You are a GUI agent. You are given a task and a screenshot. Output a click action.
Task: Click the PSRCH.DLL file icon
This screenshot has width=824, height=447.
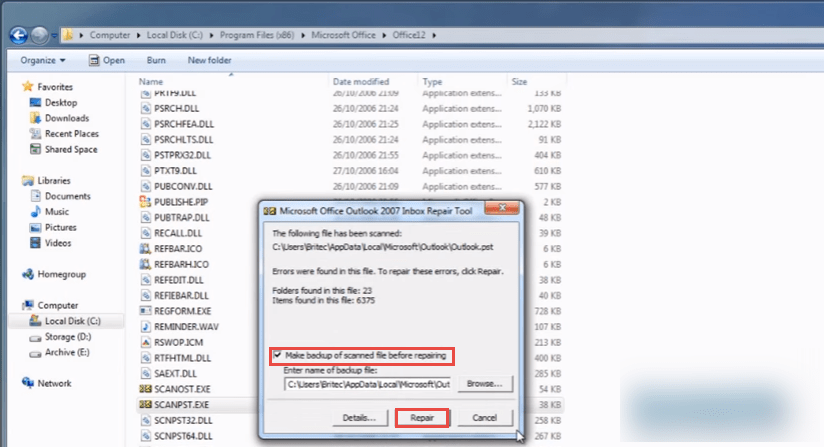coord(145,108)
